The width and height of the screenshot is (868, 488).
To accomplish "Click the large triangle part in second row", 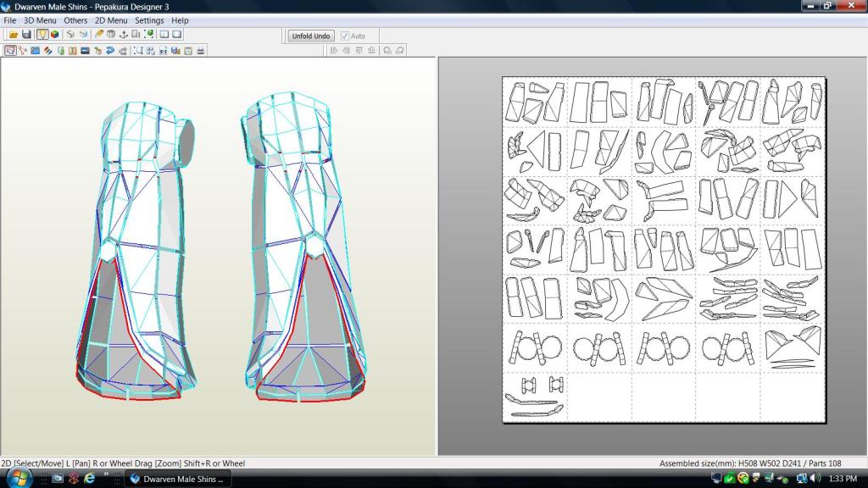I will click(x=537, y=147).
